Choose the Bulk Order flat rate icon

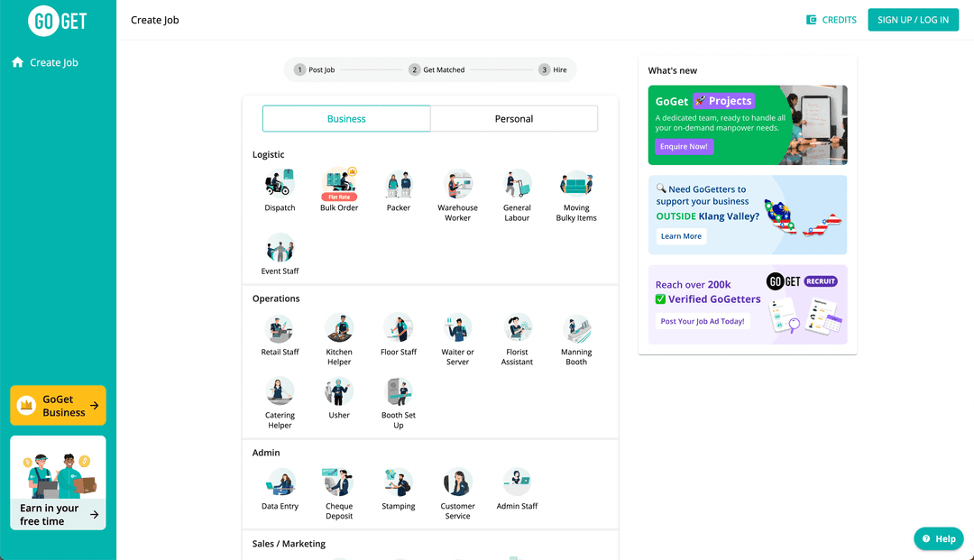[x=339, y=184]
